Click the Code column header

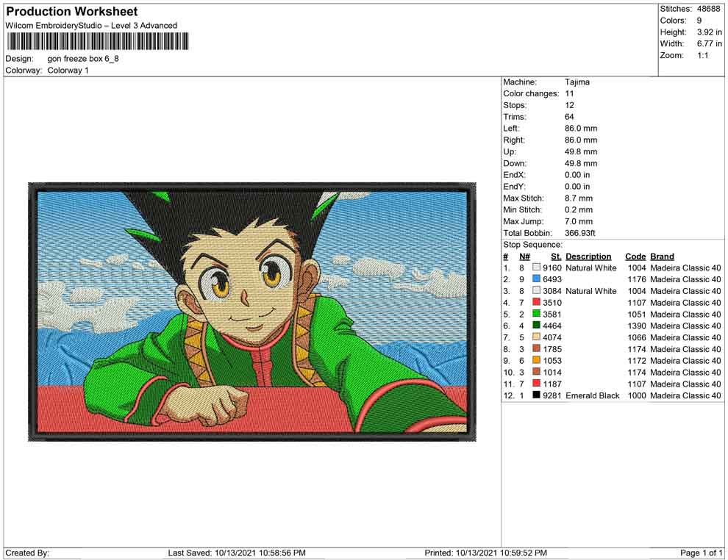coord(635,256)
